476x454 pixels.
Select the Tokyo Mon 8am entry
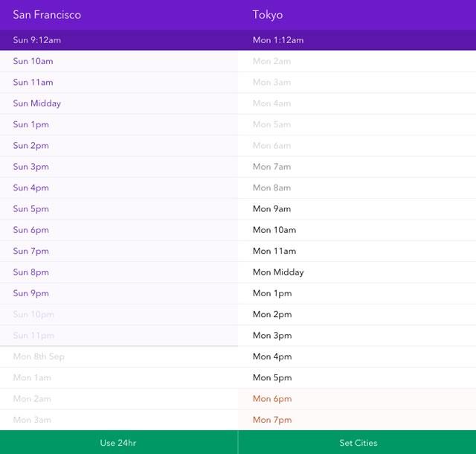click(x=357, y=188)
